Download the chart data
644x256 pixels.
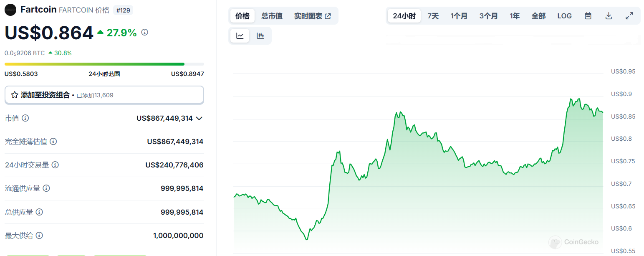point(609,16)
